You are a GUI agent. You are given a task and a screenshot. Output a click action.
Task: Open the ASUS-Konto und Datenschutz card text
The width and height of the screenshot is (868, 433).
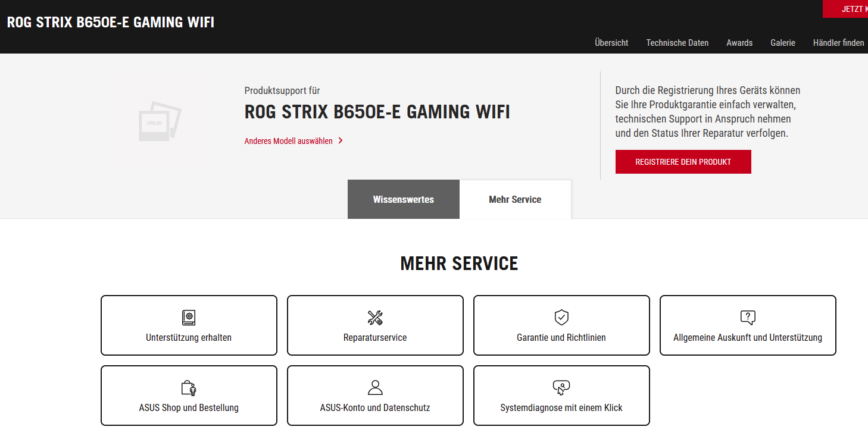point(375,408)
